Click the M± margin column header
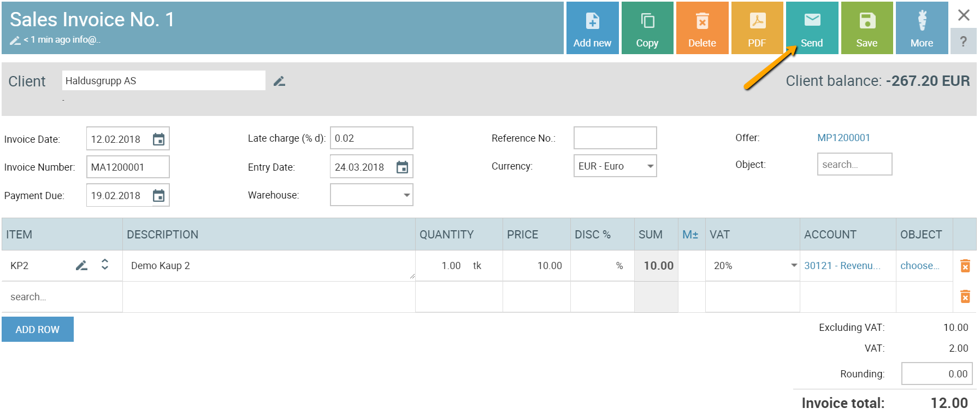This screenshot has height=420, width=980. pos(690,234)
